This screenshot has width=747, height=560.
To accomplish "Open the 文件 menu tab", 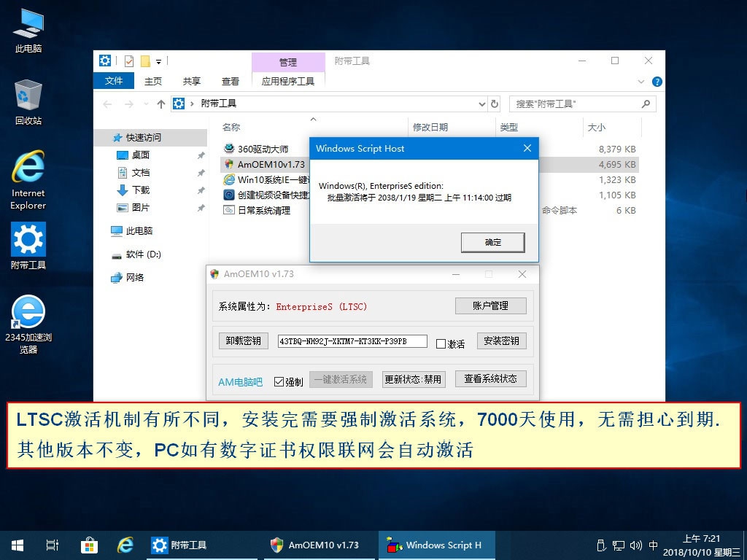I will click(114, 81).
